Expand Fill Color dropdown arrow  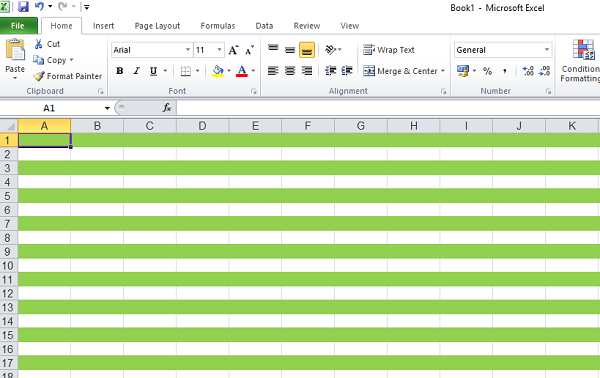[229, 71]
